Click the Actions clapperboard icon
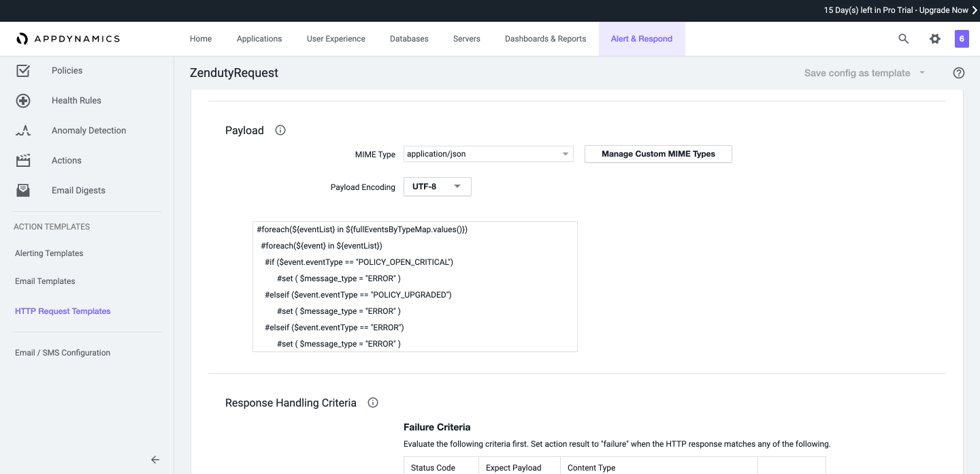Viewport: 980px width, 474px height. pos(23,161)
